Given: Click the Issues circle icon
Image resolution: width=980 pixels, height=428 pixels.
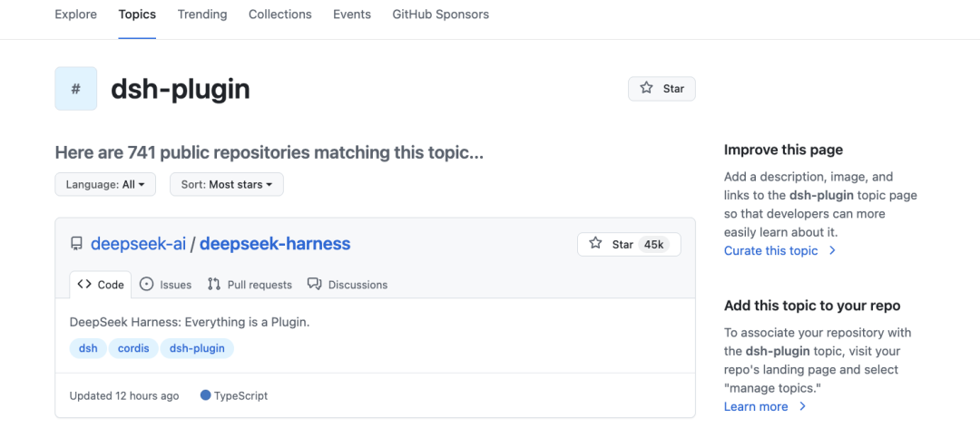Looking at the screenshot, I should click(146, 285).
